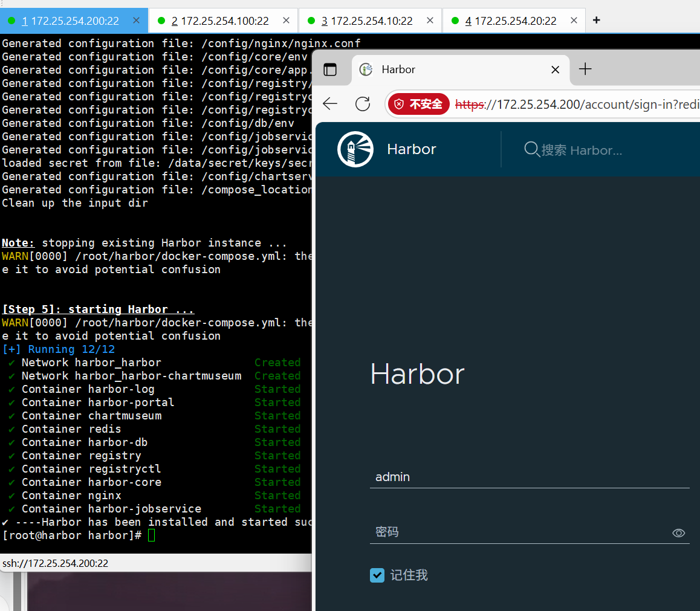Click the 'Note:' underlined text
700x611 pixels.
point(18,243)
